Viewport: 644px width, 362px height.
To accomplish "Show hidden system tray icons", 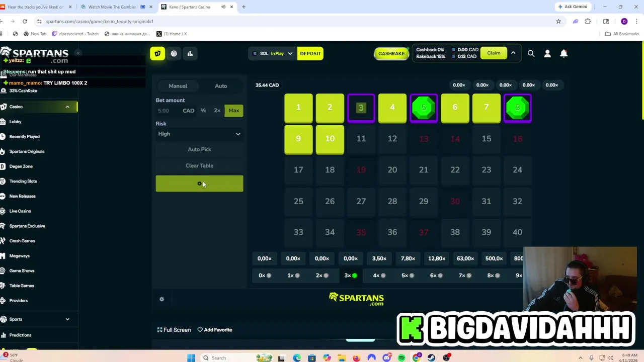I will (580, 358).
